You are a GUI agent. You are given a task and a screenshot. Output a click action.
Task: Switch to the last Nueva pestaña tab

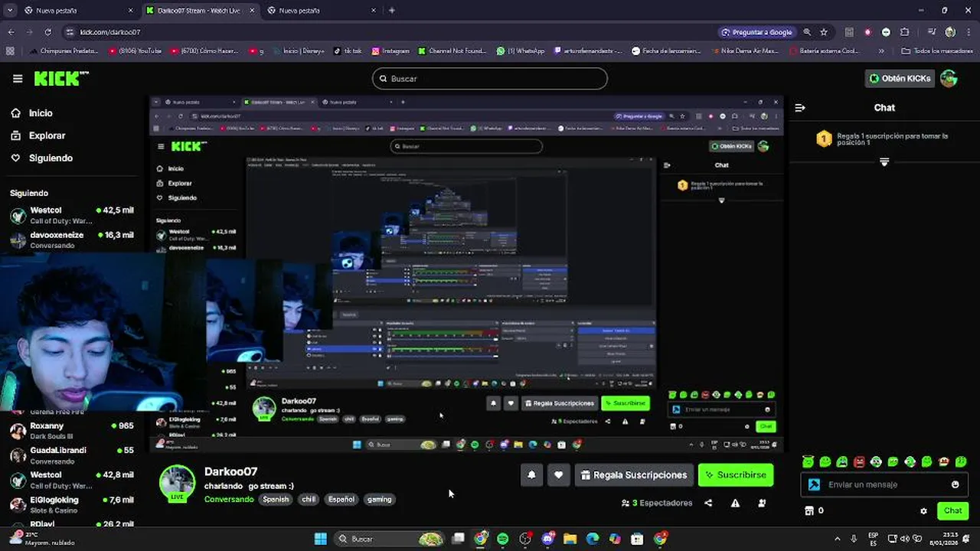tap(322, 11)
